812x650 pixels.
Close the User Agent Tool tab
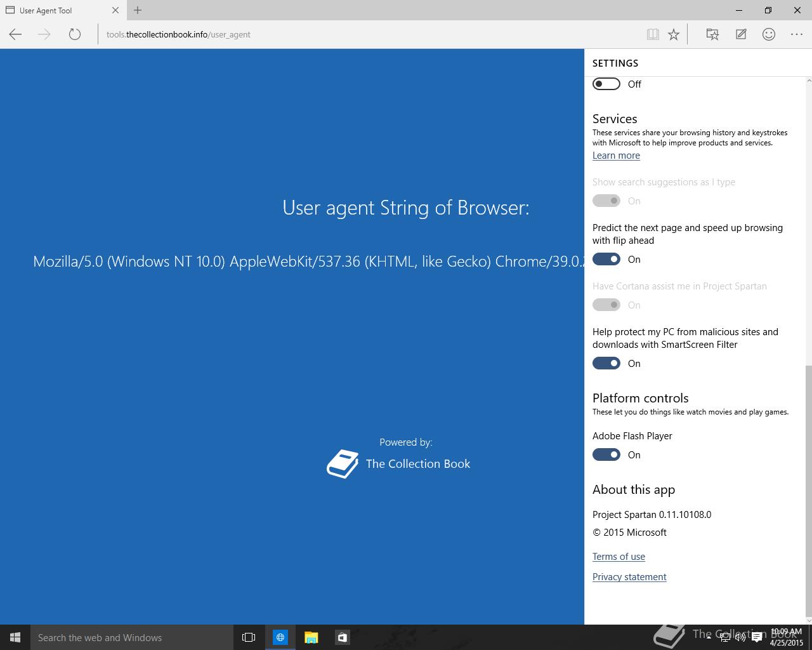point(115,10)
